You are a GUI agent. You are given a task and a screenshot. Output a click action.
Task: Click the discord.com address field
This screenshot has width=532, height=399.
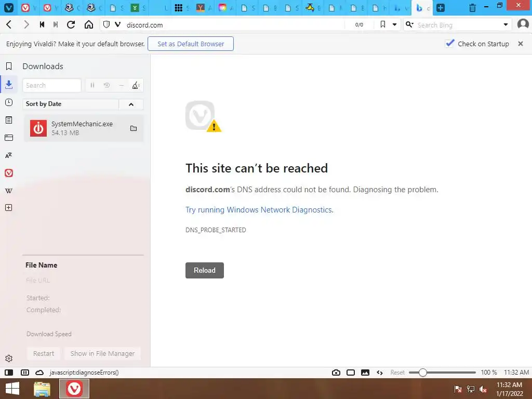[234, 25]
